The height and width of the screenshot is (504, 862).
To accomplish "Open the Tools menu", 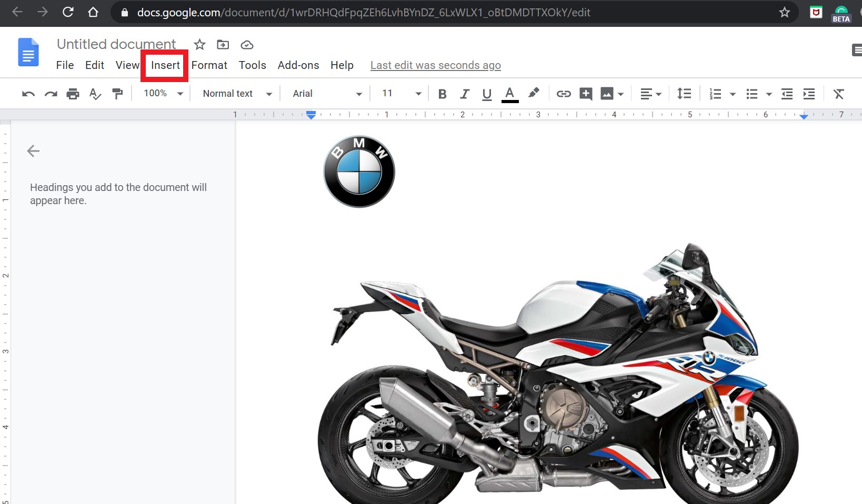I will (252, 65).
